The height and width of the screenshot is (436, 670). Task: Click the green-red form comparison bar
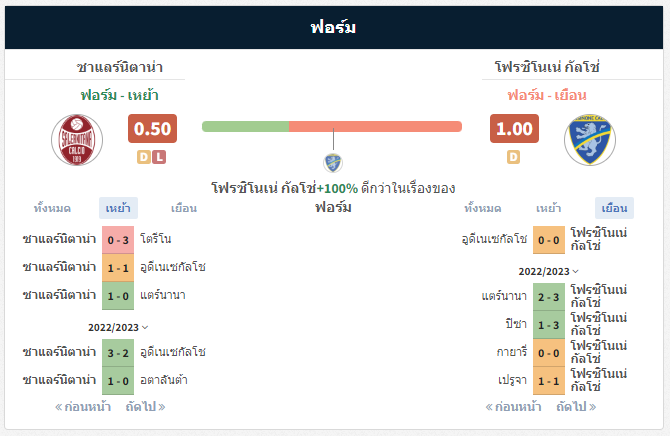[x=332, y=127]
